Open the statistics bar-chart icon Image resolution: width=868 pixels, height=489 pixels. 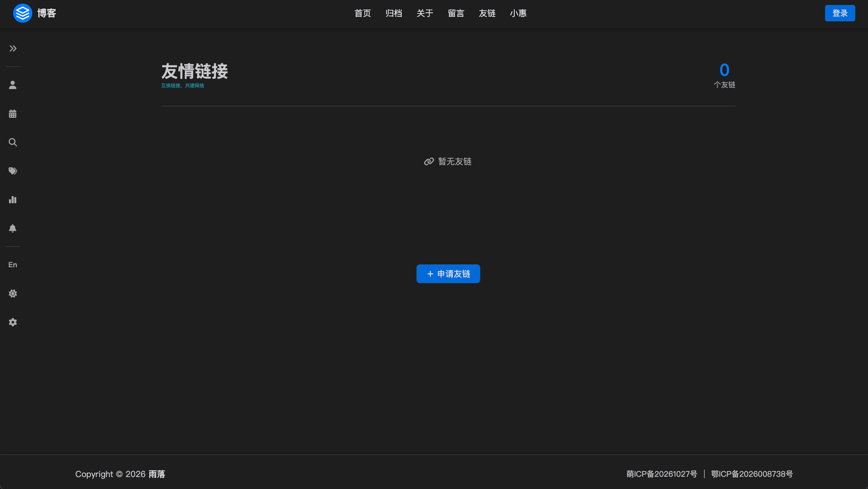click(13, 199)
